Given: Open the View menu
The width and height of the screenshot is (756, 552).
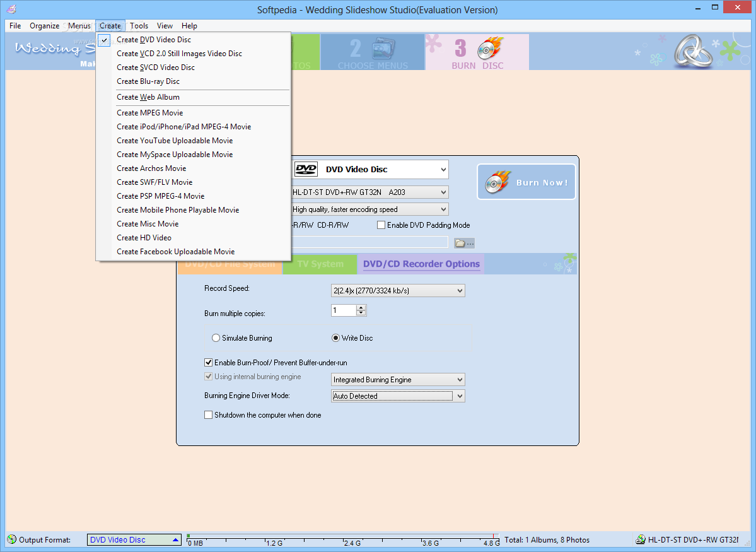Looking at the screenshot, I should click(165, 26).
